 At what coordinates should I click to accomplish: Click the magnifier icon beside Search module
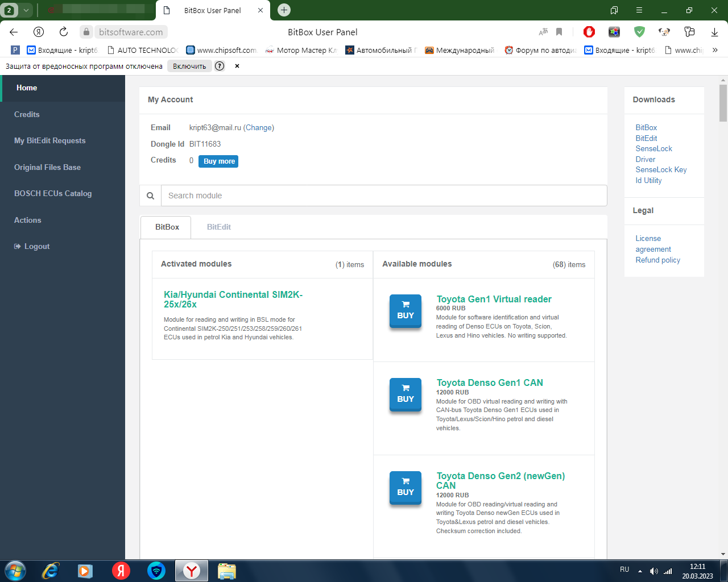(151, 196)
